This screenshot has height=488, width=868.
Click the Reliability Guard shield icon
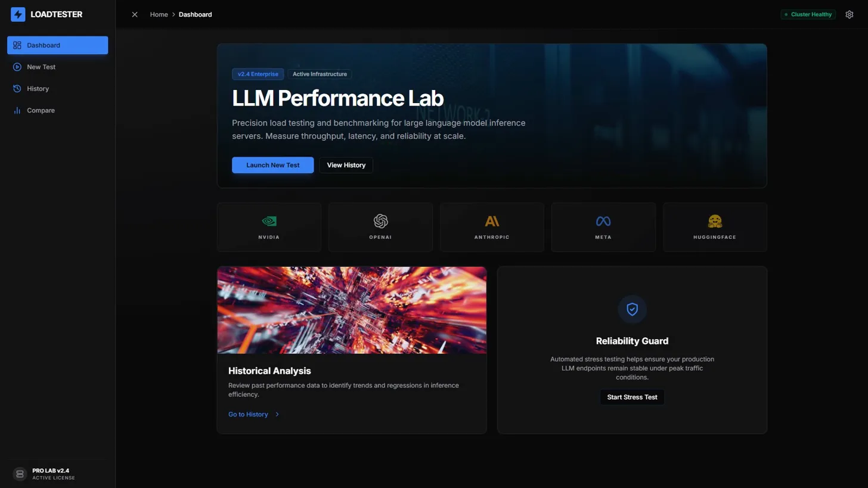[632, 309]
